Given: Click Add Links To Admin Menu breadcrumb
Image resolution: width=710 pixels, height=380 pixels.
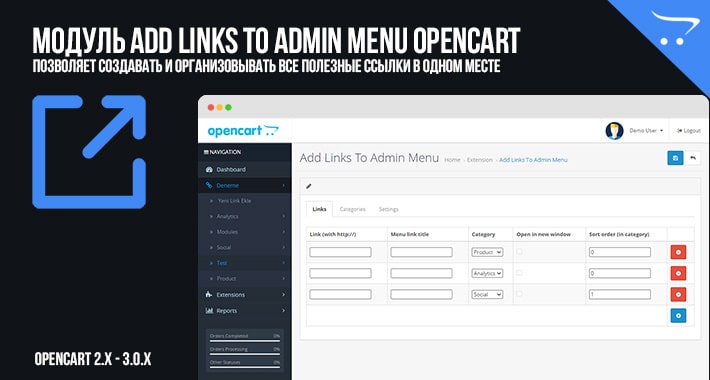Looking at the screenshot, I should click(x=533, y=160).
